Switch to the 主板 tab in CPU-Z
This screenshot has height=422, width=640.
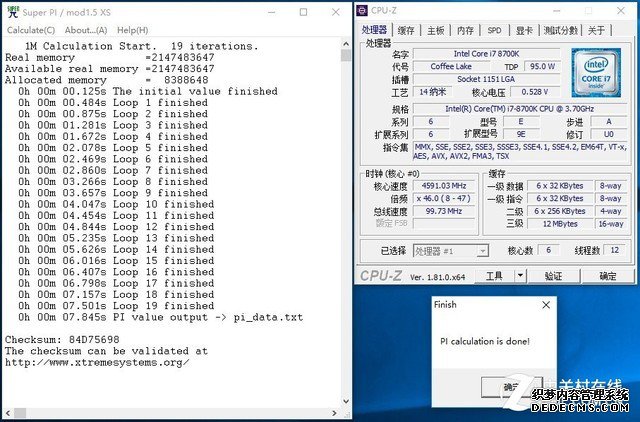pos(436,30)
